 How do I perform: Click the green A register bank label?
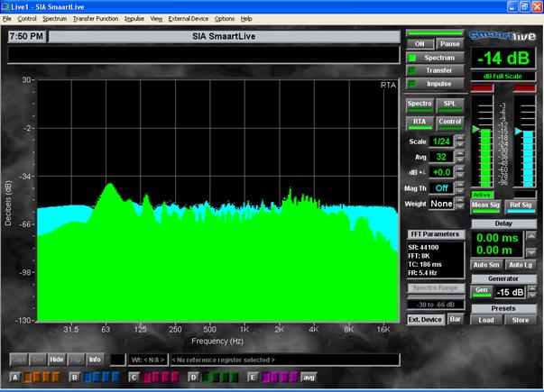click(x=15, y=377)
